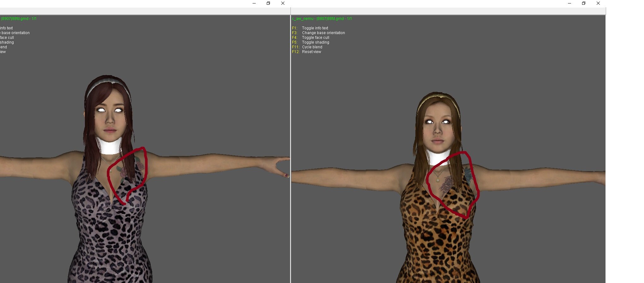
Task: Click the pendant necklace on right model
Action: point(438,180)
